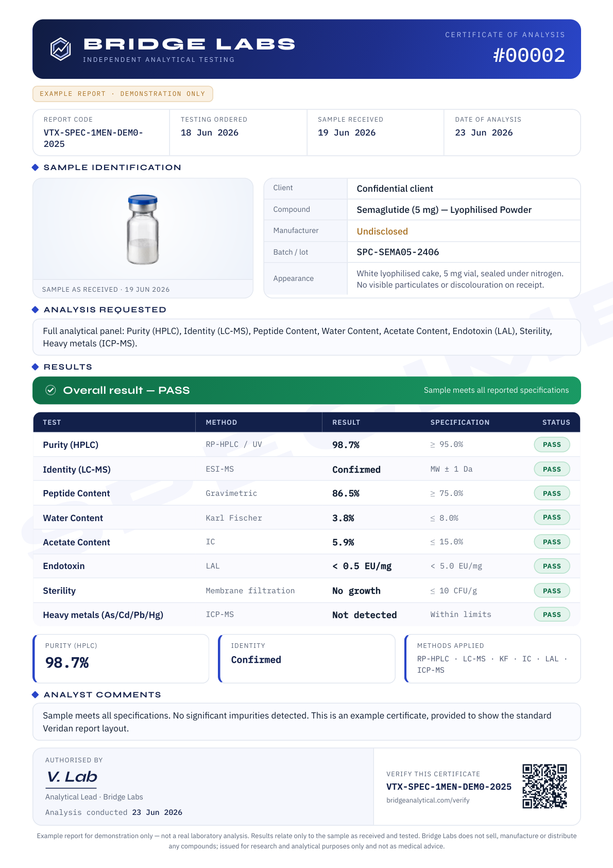The width and height of the screenshot is (613, 868).
Task: Click the Not detected heavy metals result
Action: pyautogui.click(x=365, y=615)
